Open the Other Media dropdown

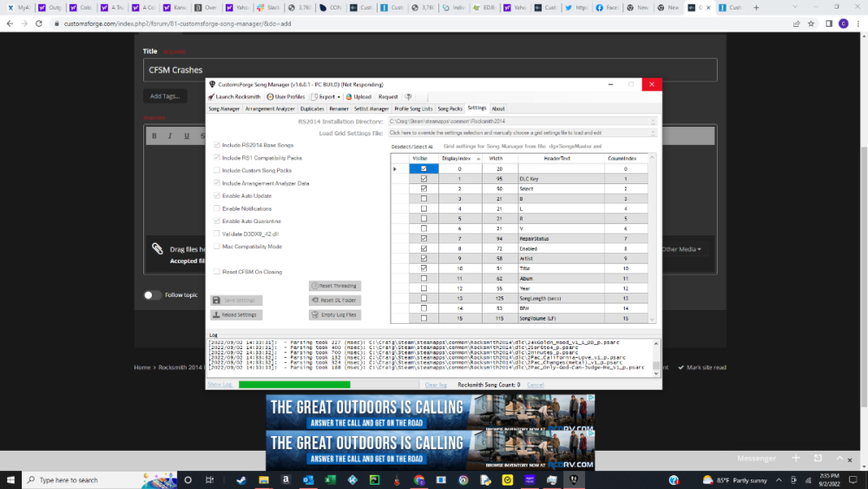[x=681, y=249]
